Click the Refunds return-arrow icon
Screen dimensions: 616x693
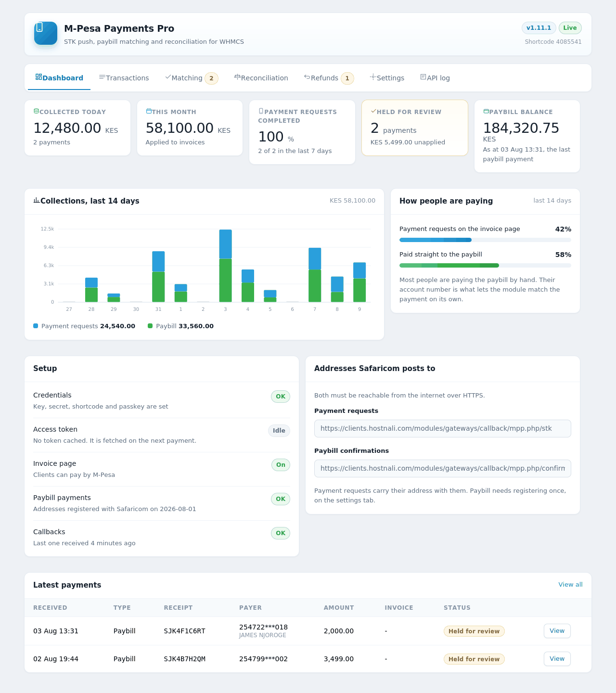(307, 77)
